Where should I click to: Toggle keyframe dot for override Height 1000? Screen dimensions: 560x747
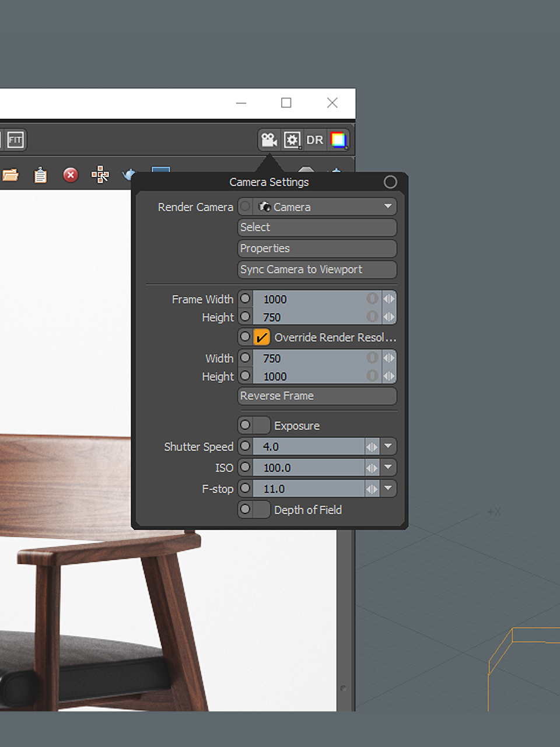246,376
